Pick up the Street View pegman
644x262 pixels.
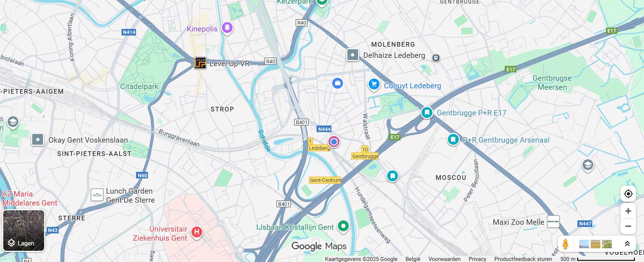pos(565,244)
